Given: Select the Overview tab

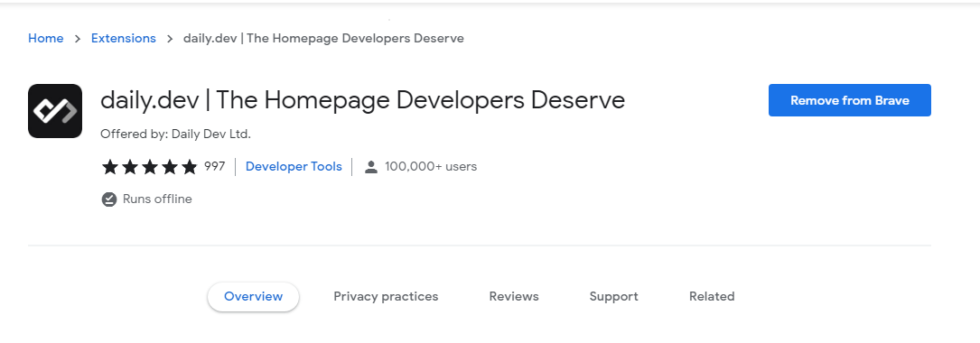Looking at the screenshot, I should coord(253,297).
